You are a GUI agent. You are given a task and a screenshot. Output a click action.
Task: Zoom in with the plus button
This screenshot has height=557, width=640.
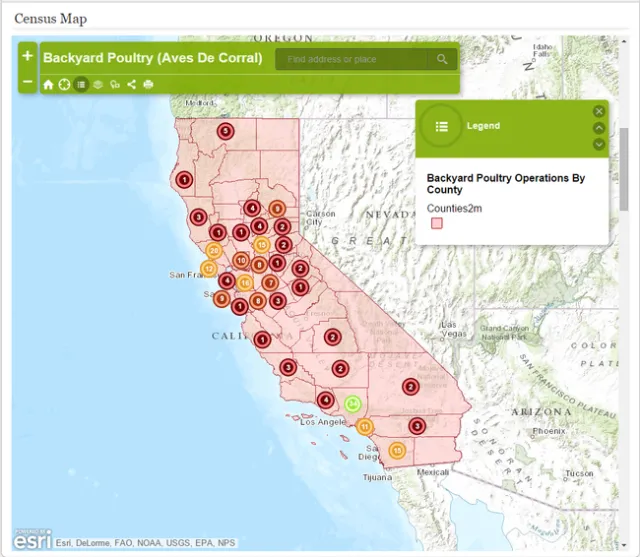pos(27,55)
